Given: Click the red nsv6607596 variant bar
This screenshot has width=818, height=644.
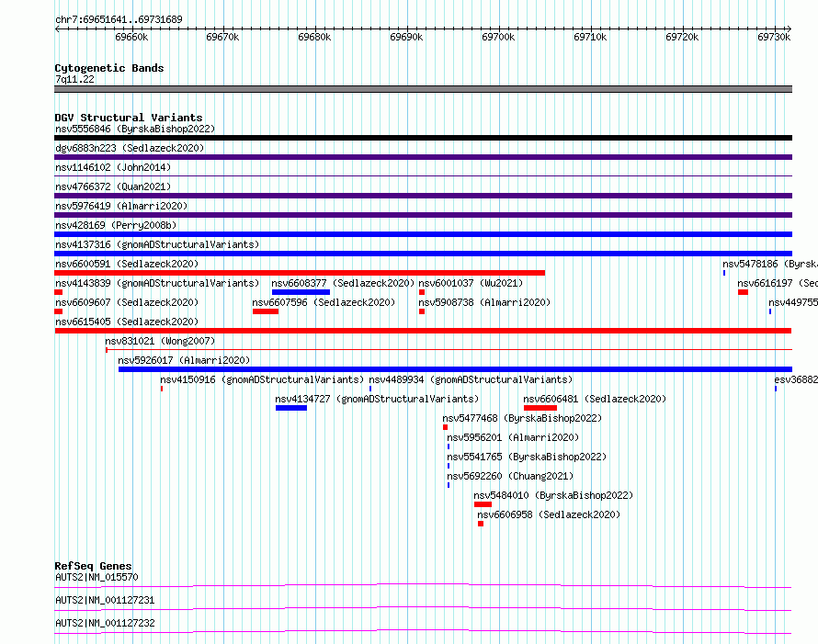Looking at the screenshot, I should (266, 311).
